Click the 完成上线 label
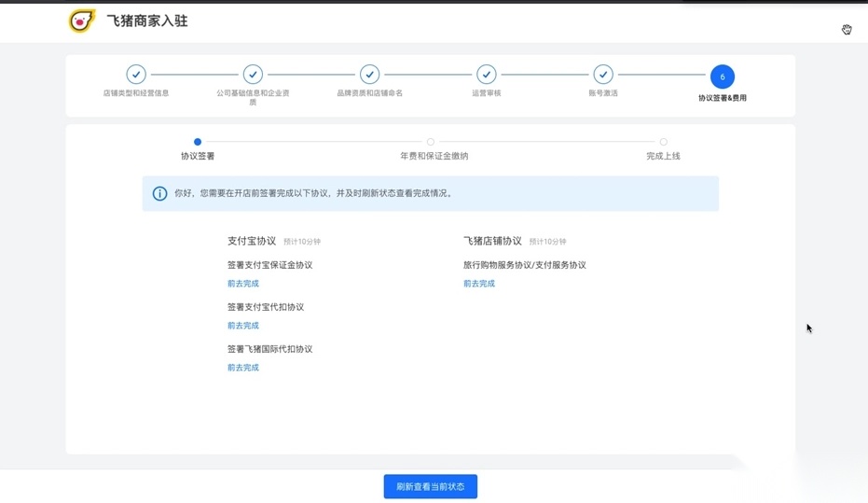868x503 pixels. pyautogui.click(x=663, y=156)
